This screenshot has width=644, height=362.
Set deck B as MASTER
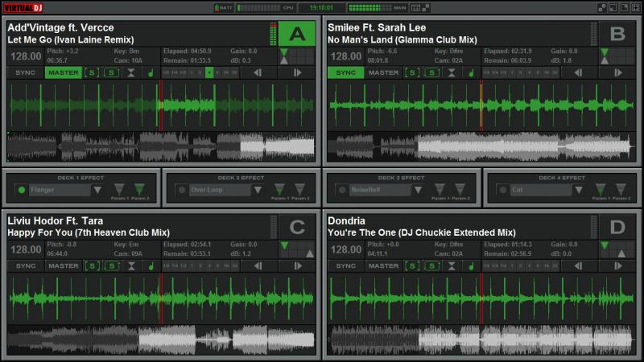click(384, 72)
